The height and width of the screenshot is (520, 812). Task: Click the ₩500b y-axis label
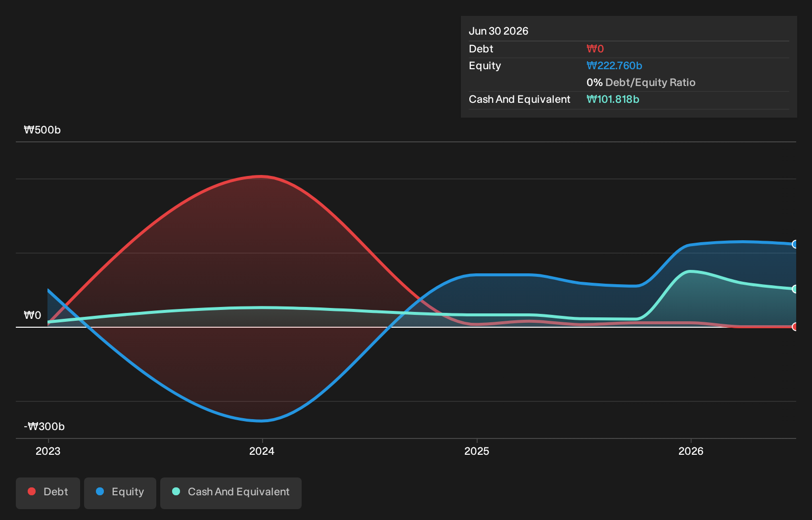[x=43, y=130]
